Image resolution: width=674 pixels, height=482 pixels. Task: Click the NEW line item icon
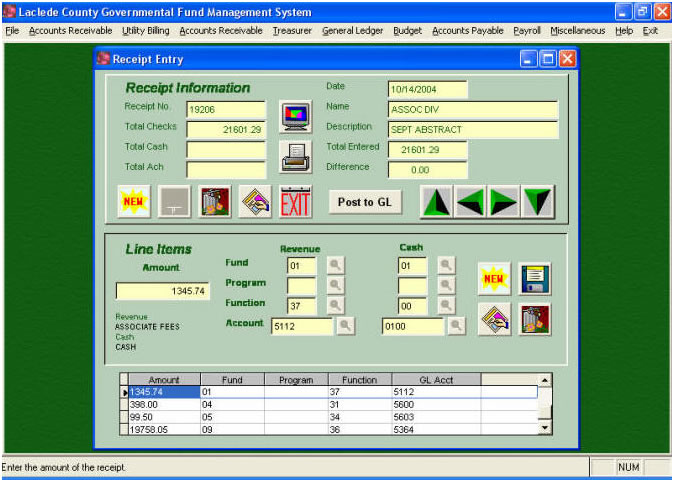click(x=494, y=279)
